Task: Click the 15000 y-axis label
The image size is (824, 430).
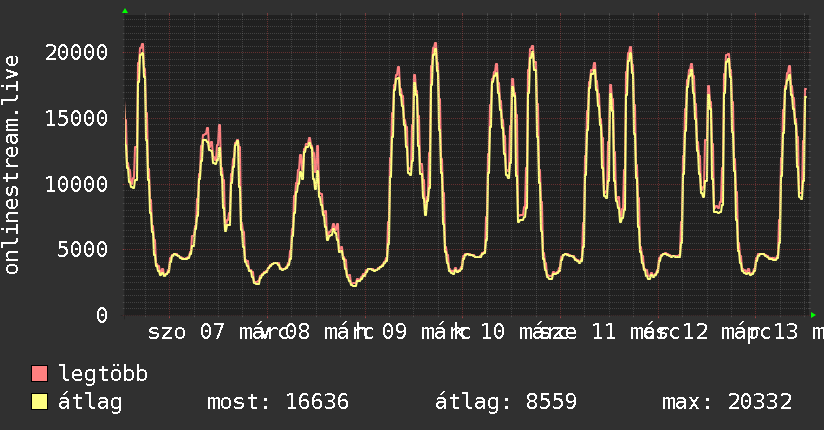Action: 76,118
